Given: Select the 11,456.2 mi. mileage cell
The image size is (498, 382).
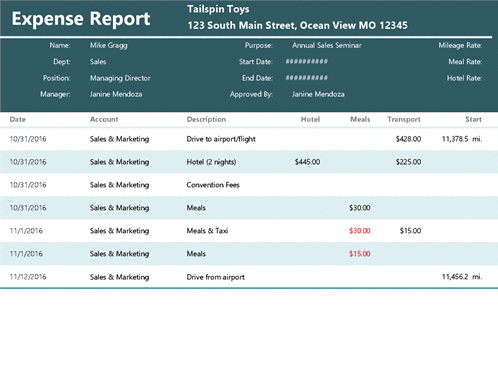Looking at the screenshot, I should point(462,277).
